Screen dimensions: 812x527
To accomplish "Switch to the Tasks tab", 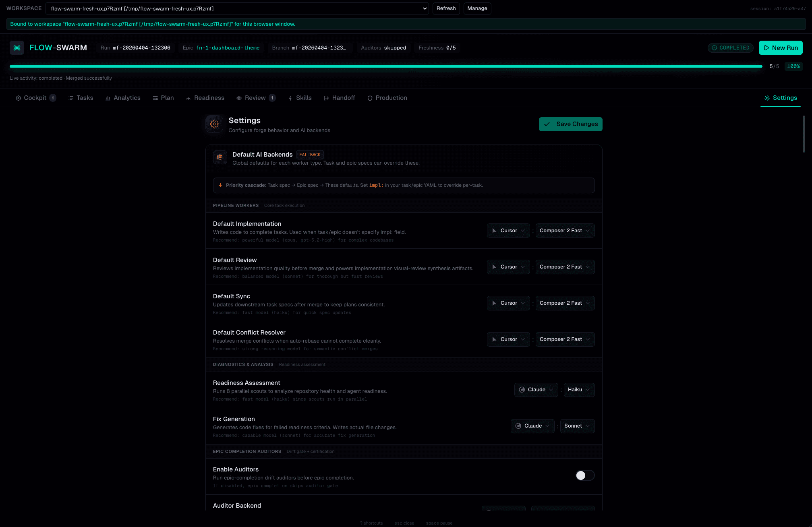I will [x=81, y=98].
